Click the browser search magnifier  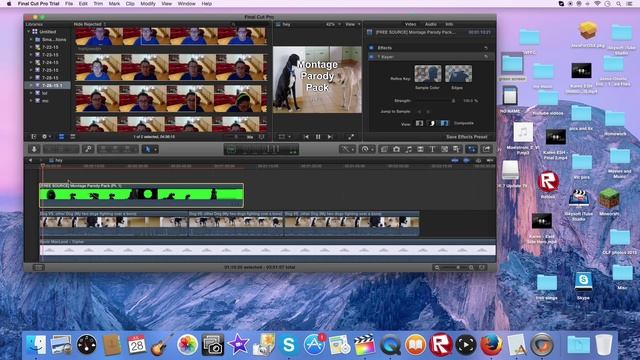(x=233, y=24)
